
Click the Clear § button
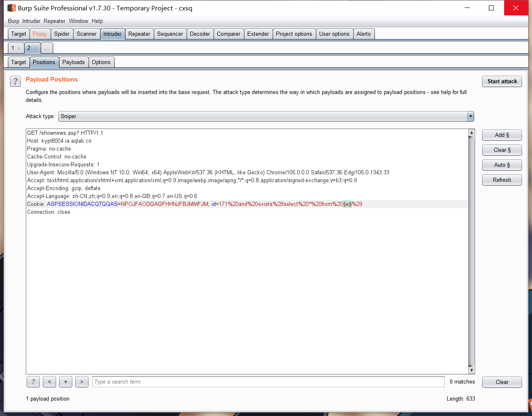pyautogui.click(x=502, y=150)
